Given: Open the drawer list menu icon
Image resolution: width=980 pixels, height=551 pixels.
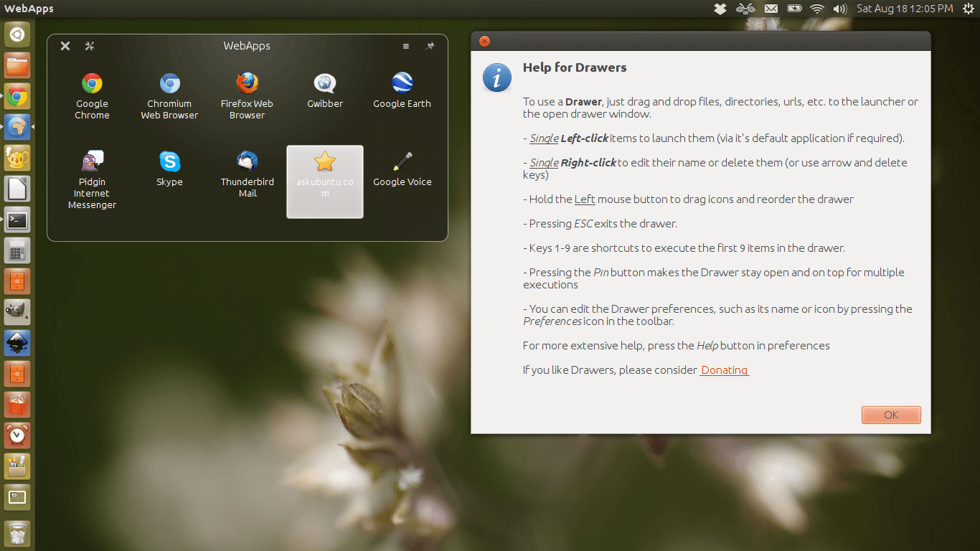Looking at the screenshot, I should click(x=406, y=46).
